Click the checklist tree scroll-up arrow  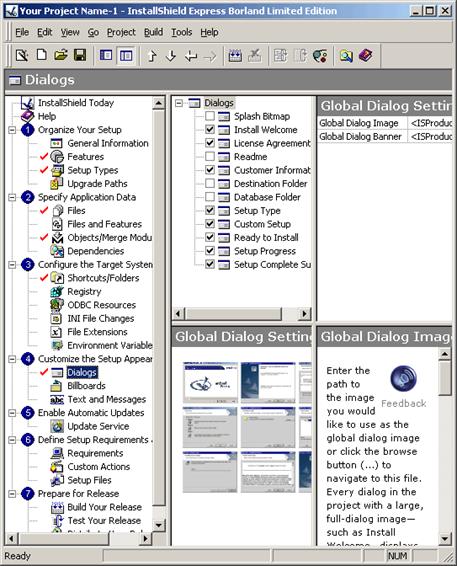tap(158, 103)
